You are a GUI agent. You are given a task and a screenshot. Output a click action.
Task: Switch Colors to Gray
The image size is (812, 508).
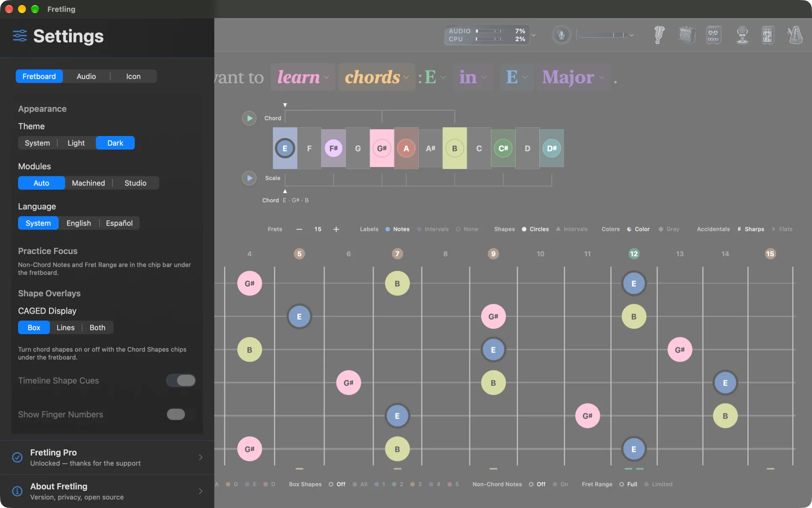(669, 229)
